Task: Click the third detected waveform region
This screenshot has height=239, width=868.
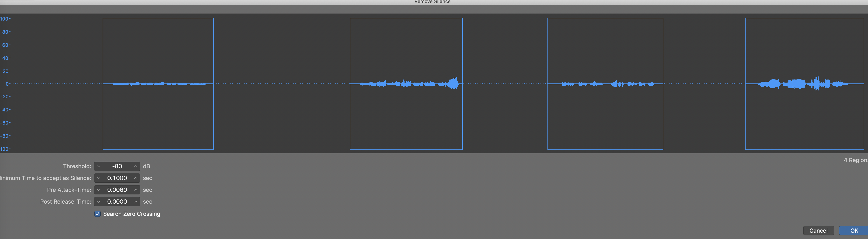Action: click(605, 84)
